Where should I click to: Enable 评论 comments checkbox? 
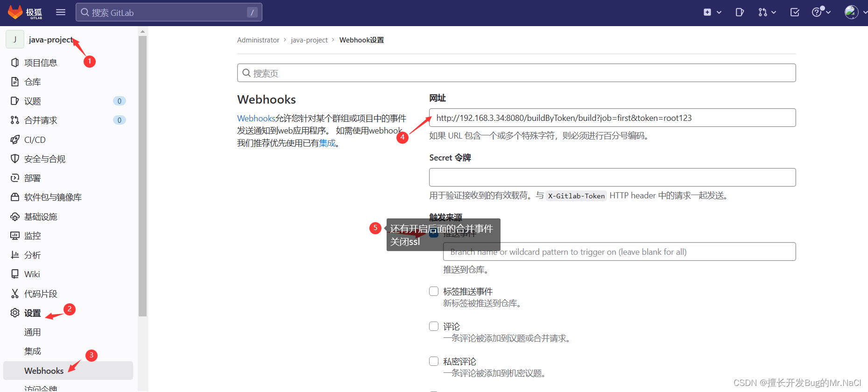point(434,326)
